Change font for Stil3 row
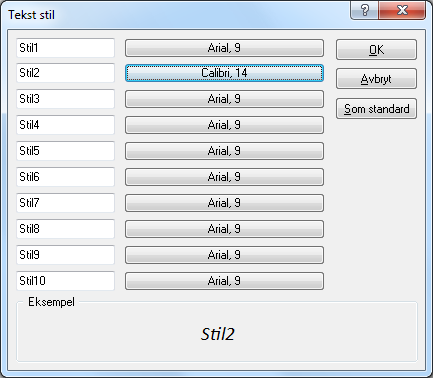 coord(224,99)
